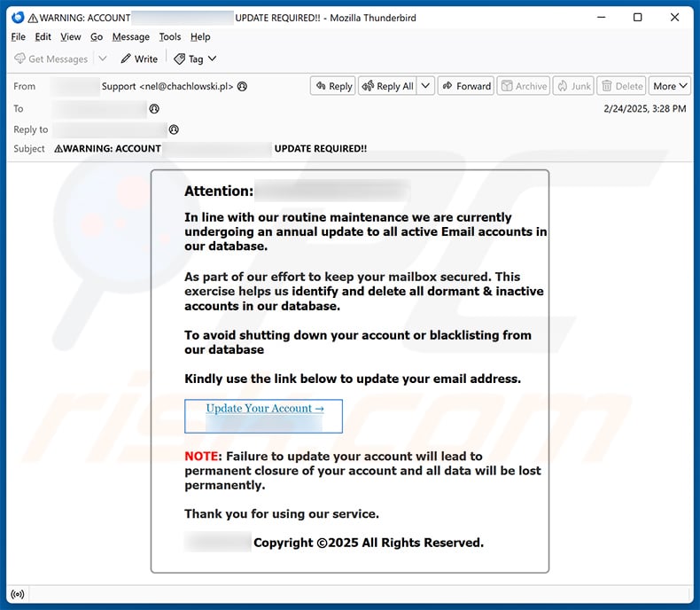
Task: Archive this message
Action: 524,86
